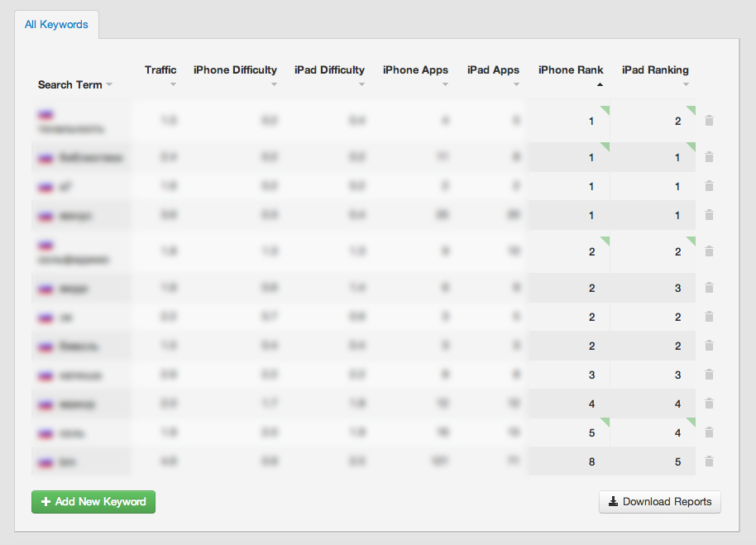Screen dimensions: 756x545
Task: Sort by the iPad Ranking column arrow
Action: coord(686,84)
